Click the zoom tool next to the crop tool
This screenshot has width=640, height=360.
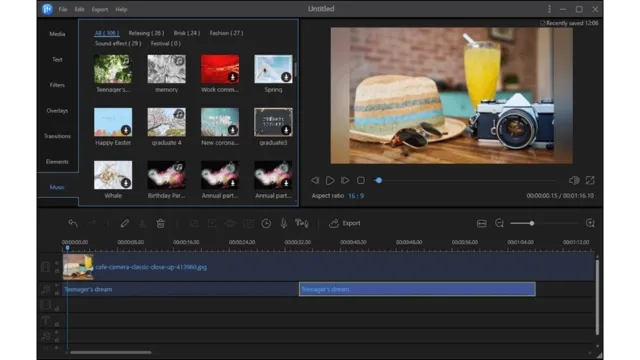click(212, 223)
